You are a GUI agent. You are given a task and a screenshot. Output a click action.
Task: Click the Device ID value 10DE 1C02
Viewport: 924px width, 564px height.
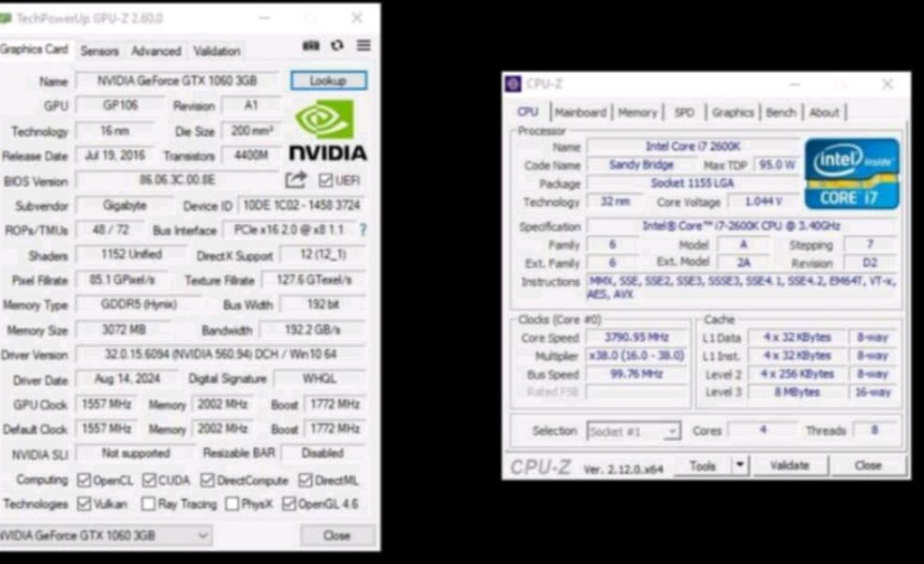pyautogui.click(x=301, y=205)
